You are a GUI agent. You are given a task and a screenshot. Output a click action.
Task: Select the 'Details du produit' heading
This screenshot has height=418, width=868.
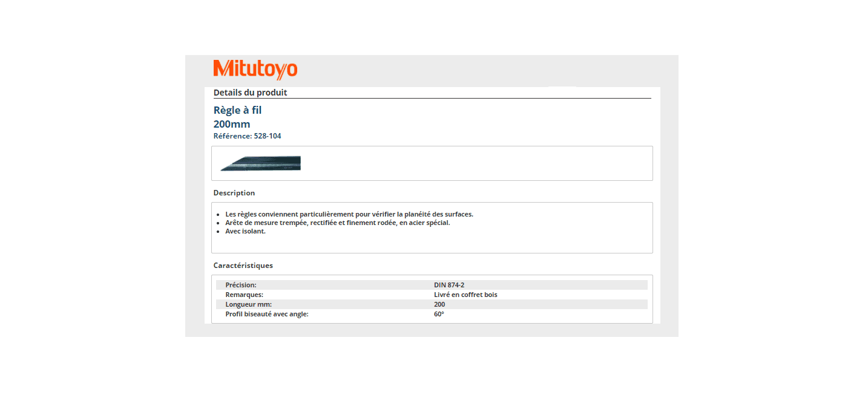click(x=251, y=93)
